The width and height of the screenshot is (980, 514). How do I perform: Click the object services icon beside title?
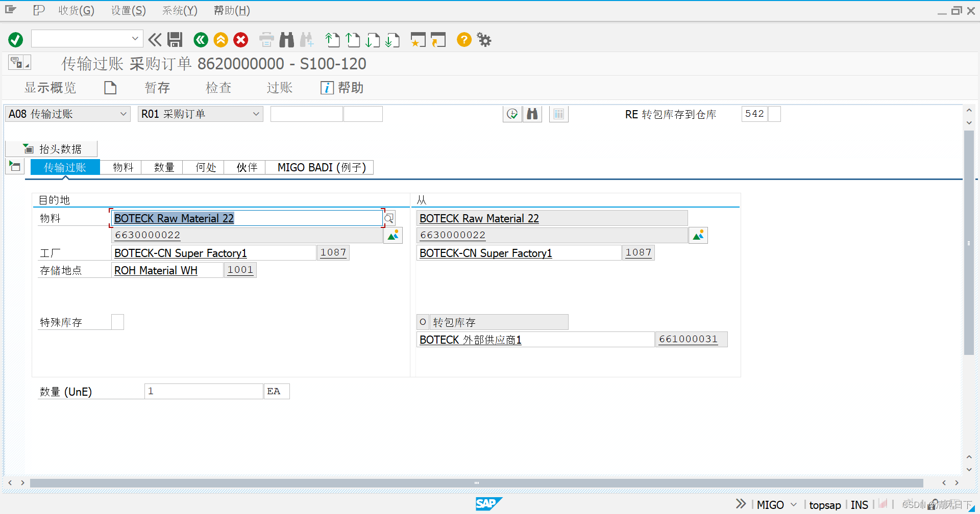tap(19, 63)
